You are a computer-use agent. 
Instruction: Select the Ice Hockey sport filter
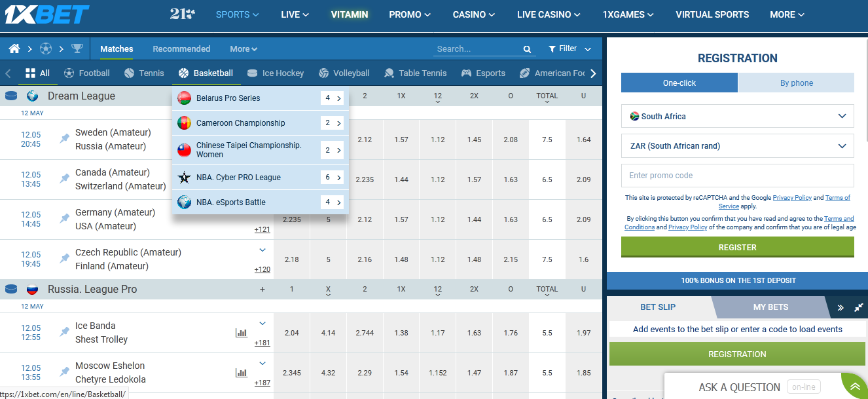(x=276, y=73)
